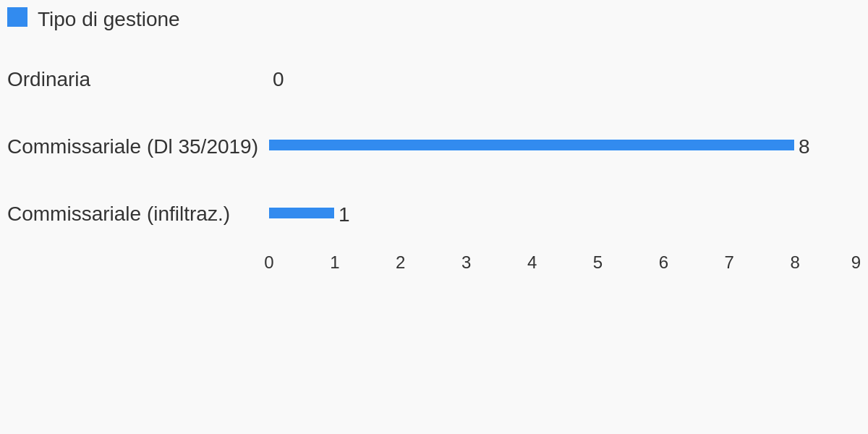Click the Commissariale (Dl 35/2019) label
This screenshot has height=434, width=868.
(x=132, y=147)
